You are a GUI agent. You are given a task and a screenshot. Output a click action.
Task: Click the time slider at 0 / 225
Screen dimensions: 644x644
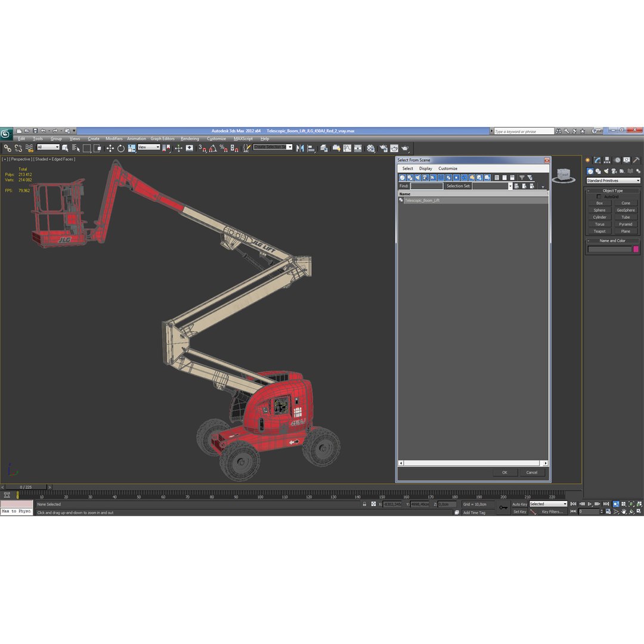(x=26, y=487)
